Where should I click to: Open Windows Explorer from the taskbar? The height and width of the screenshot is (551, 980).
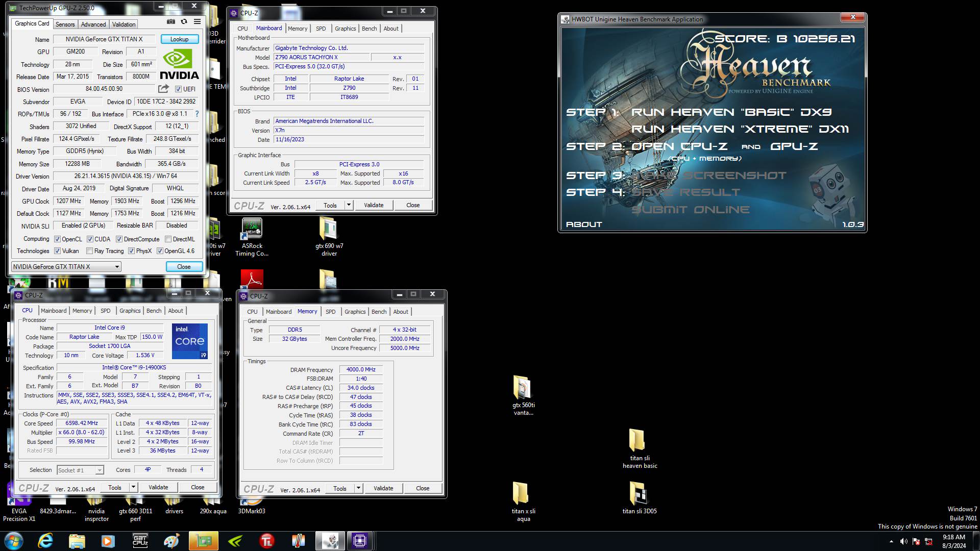coord(77,541)
